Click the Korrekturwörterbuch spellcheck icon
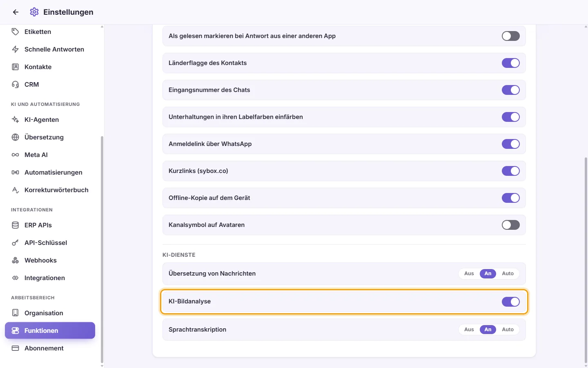This screenshot has width=588, height=368. click(16, 190)
